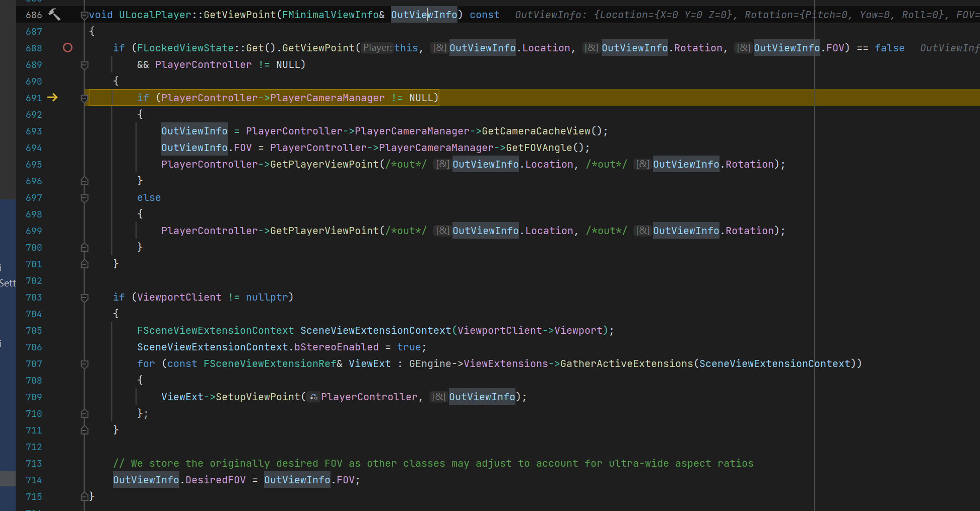
Task: Click PlayerCameraManager on highlighted line 691
Action: click(327, 98)
